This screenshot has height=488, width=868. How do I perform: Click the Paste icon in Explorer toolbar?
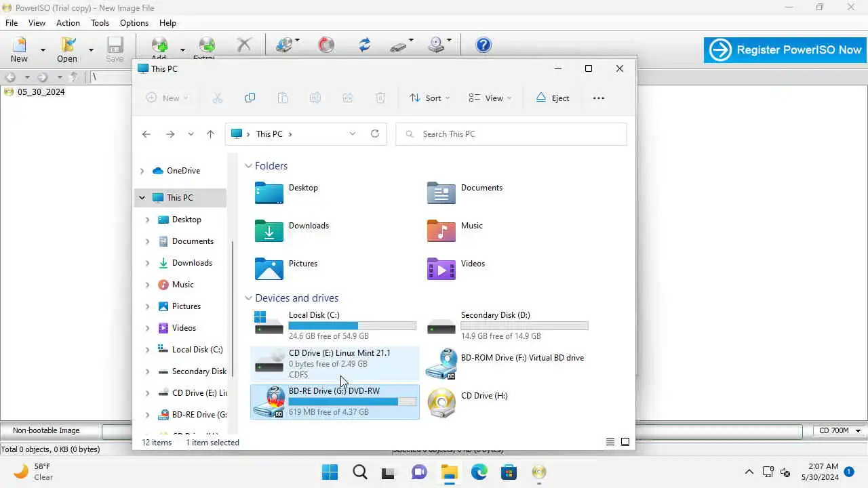click(283, 98)
